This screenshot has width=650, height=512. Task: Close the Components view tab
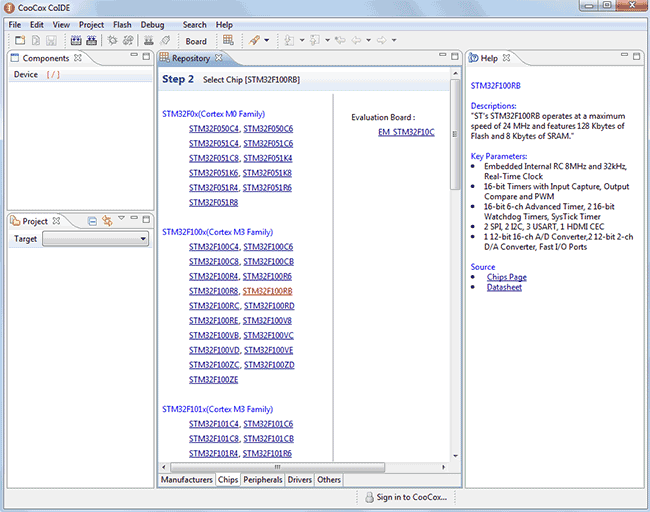78,58
